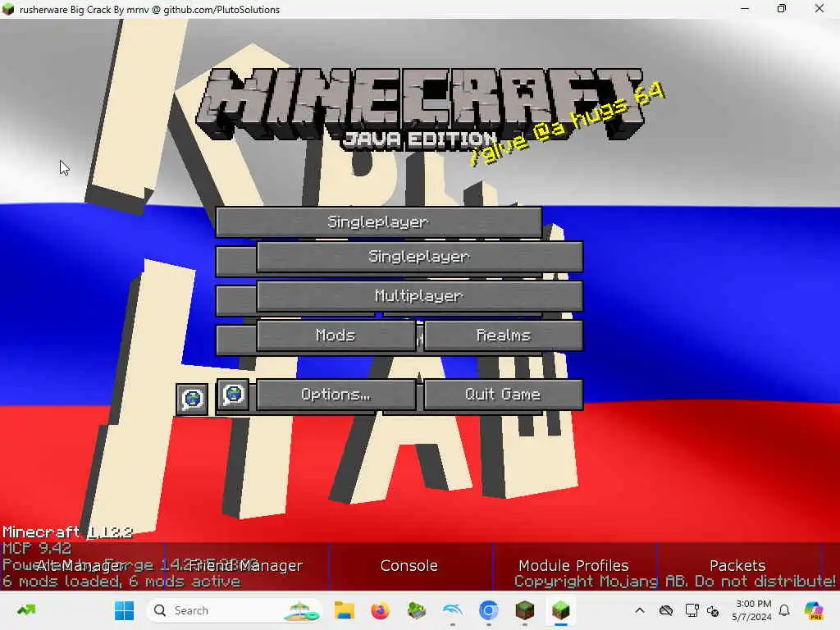This screenshot has width=840, height=630.
Task: Close the rusherware Minecraft window
Action: [x=819, y=8]
